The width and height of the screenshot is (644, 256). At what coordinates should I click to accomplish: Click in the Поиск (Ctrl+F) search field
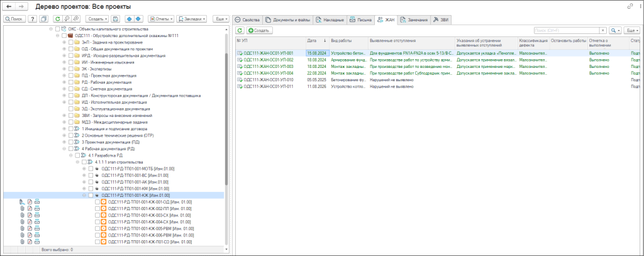tap(567, 30)
